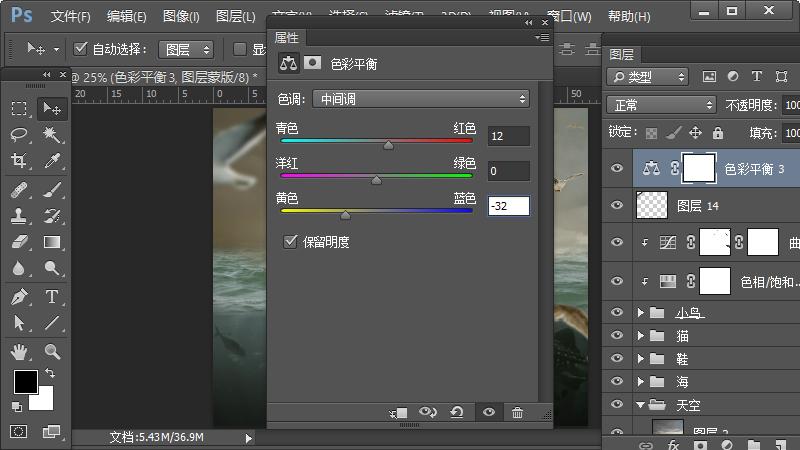Hide the 小鸟 group
This screenshot has height=450, width=800.
617,312
